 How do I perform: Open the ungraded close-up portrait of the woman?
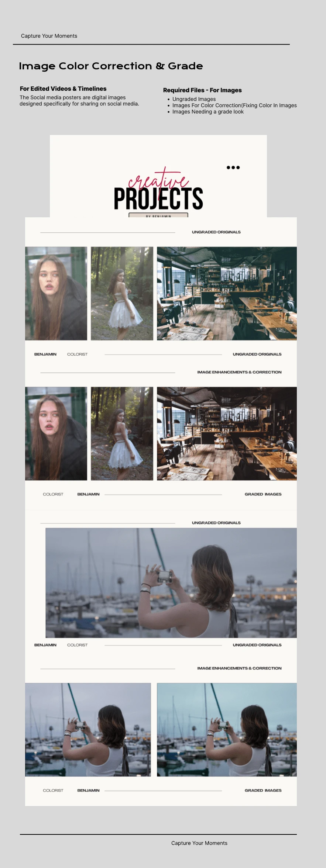[56, 293]
